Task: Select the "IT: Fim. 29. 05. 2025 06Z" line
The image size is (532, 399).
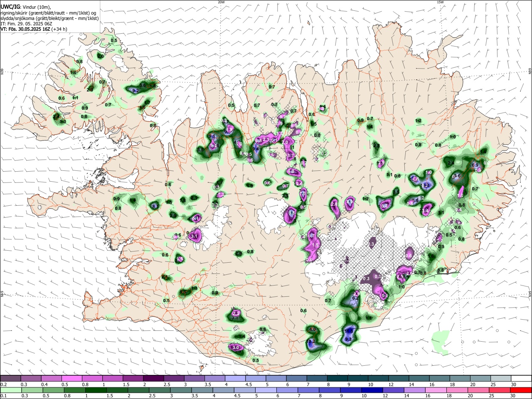Action: pyautogui.click(x=26, y=24)
